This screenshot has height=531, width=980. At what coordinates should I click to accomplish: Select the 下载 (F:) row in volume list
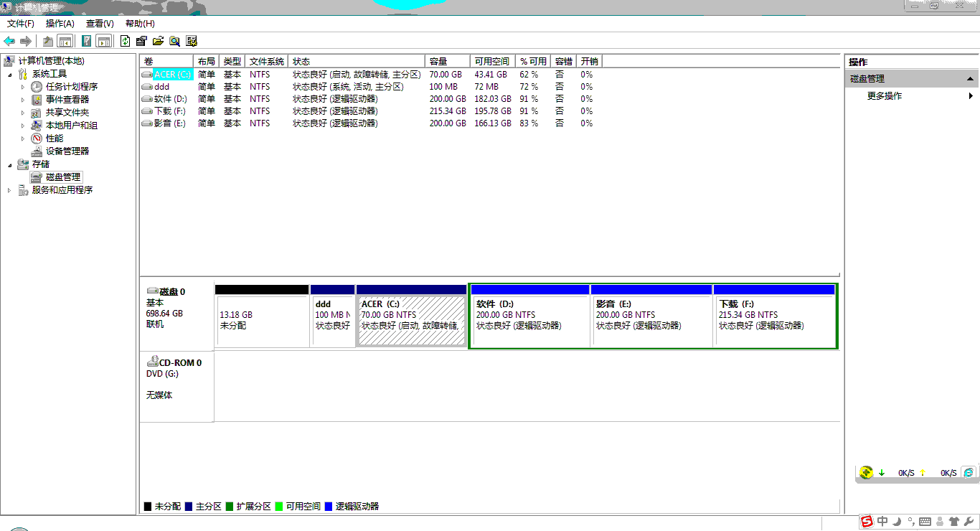tap(370, 111)
